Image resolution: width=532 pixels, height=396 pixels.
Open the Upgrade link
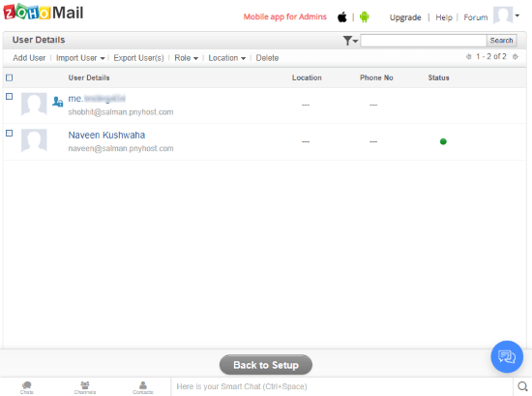[x=405, y=17]
